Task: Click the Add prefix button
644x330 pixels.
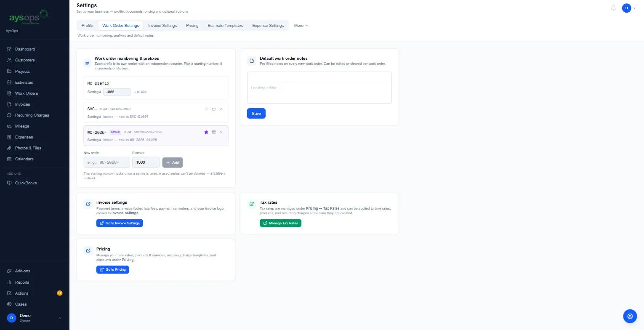Action: 173,162
